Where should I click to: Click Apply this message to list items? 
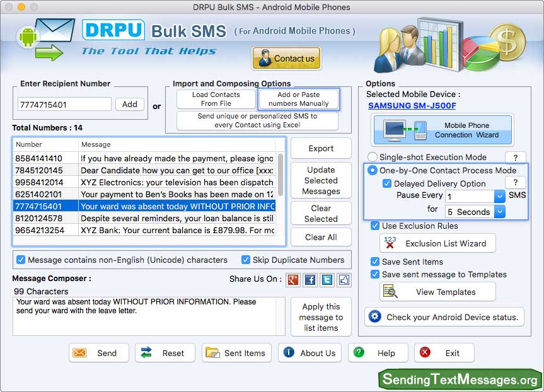321,317
